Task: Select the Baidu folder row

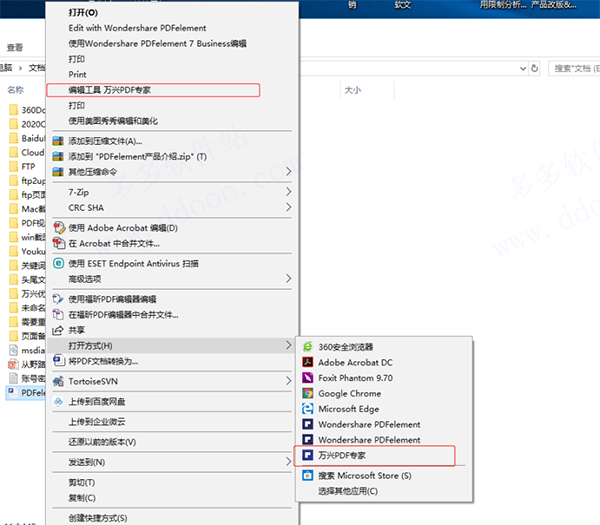Action: 27,138
